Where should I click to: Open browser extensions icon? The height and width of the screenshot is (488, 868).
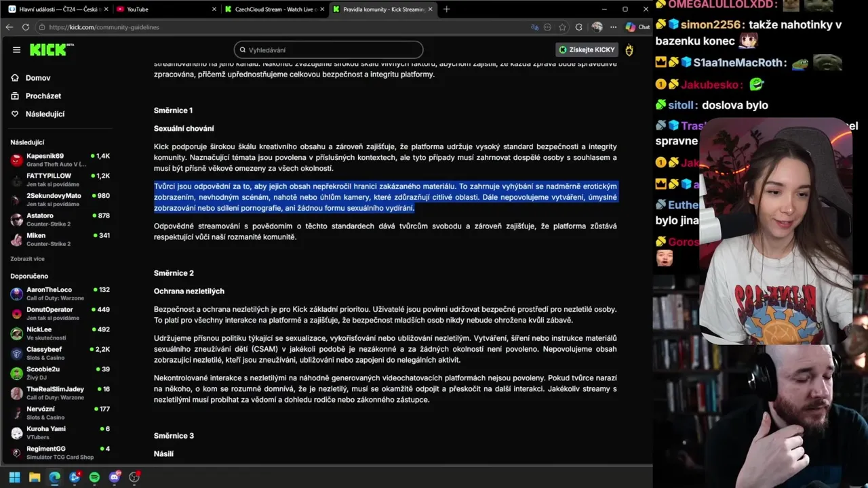(x=578, y=27)
